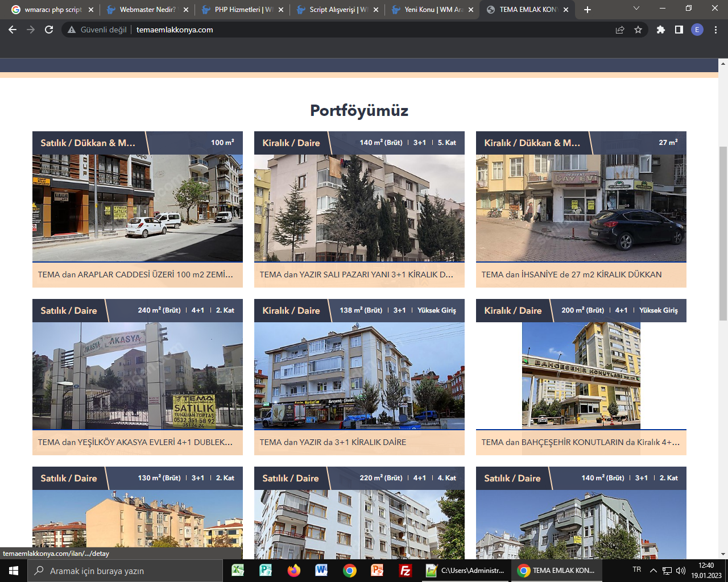728x582 pixels.
Task: Show hidden system tray icons
Action: [653, 571]
